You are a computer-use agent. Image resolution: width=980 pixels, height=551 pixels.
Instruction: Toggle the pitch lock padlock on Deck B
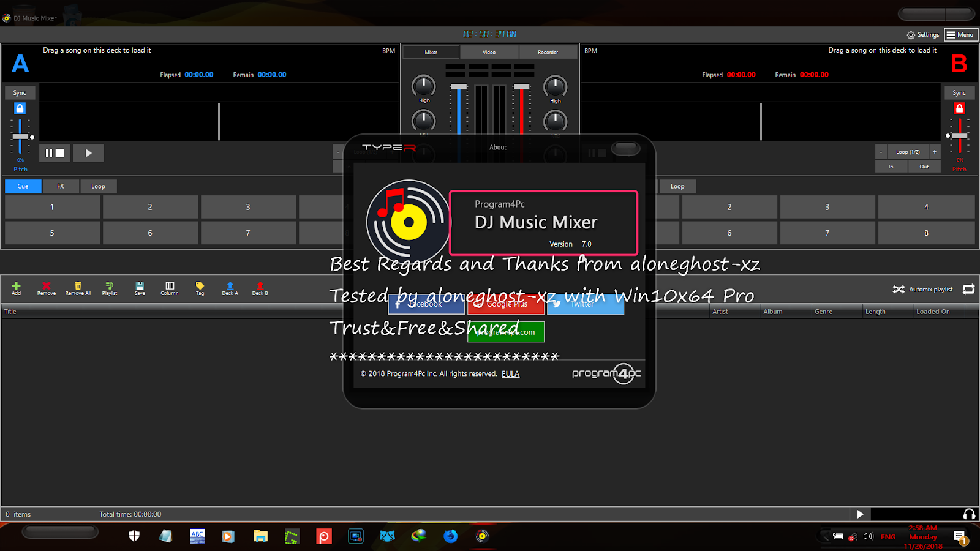click(959, 108)
